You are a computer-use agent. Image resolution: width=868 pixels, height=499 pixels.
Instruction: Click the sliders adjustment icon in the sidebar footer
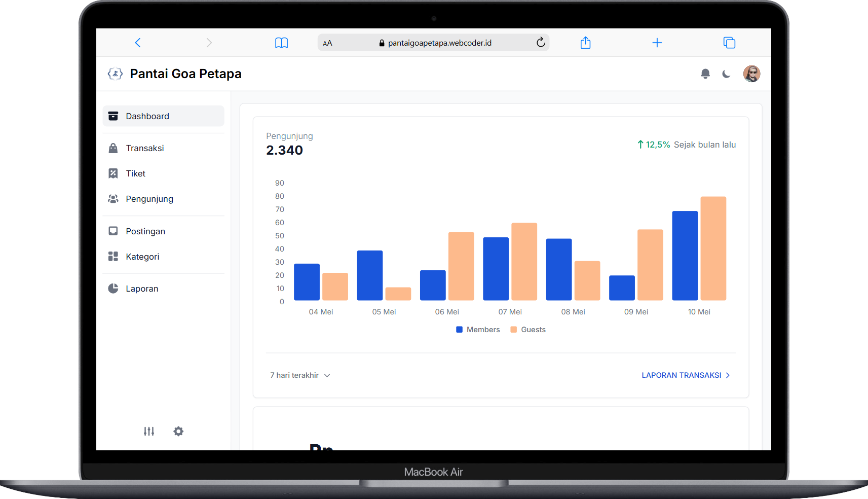pos(148,431)
